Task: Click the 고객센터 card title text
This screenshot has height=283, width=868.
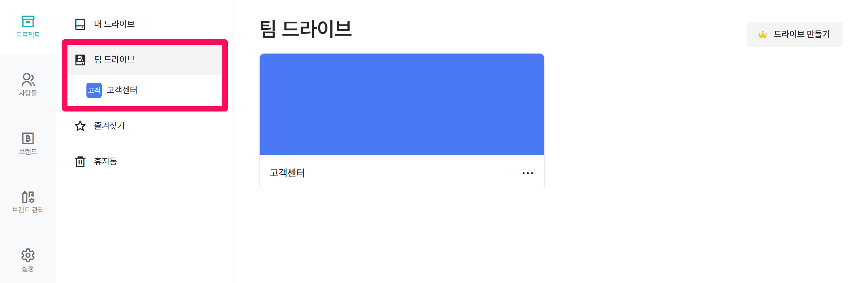Action: coord(287,173)
